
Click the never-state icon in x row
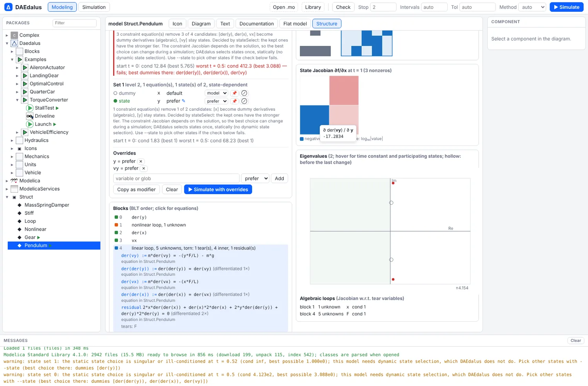tap(244, 93)
